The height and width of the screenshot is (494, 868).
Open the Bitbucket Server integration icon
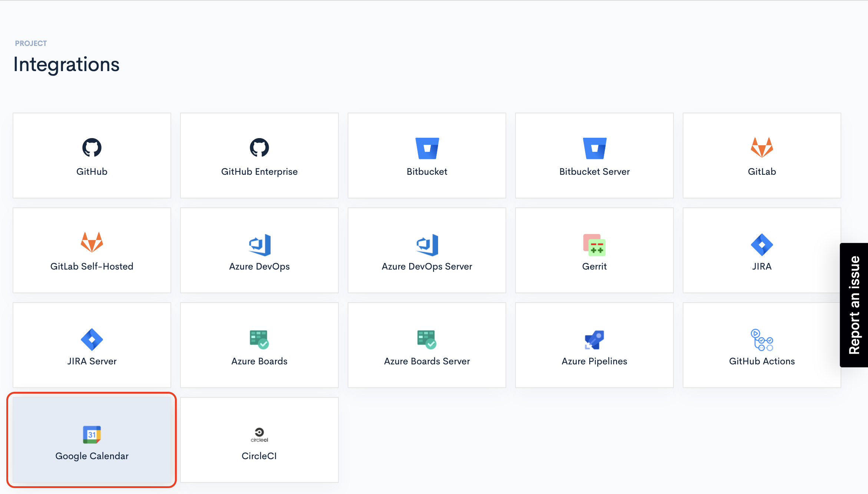[x=594, y=148]
